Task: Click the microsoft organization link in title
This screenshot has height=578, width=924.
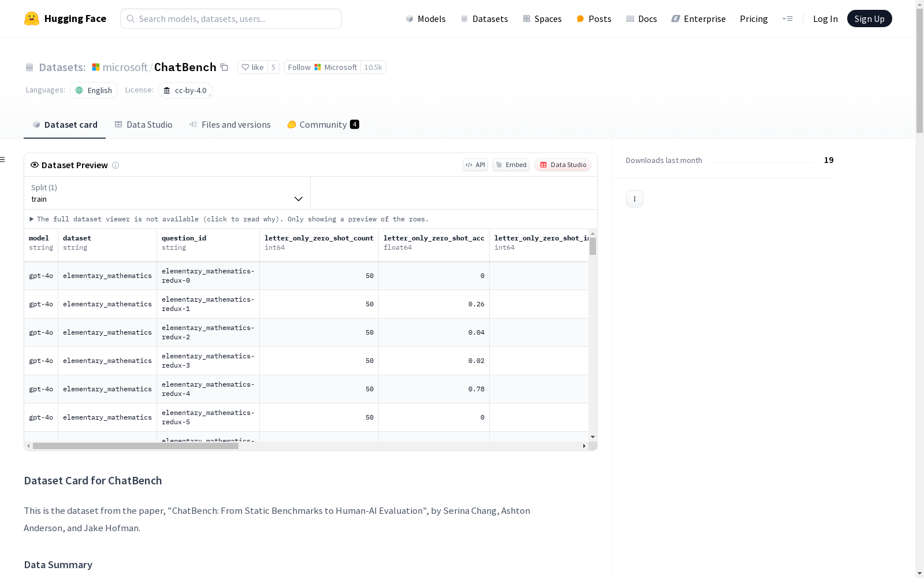Action: [x=125, y=67]
